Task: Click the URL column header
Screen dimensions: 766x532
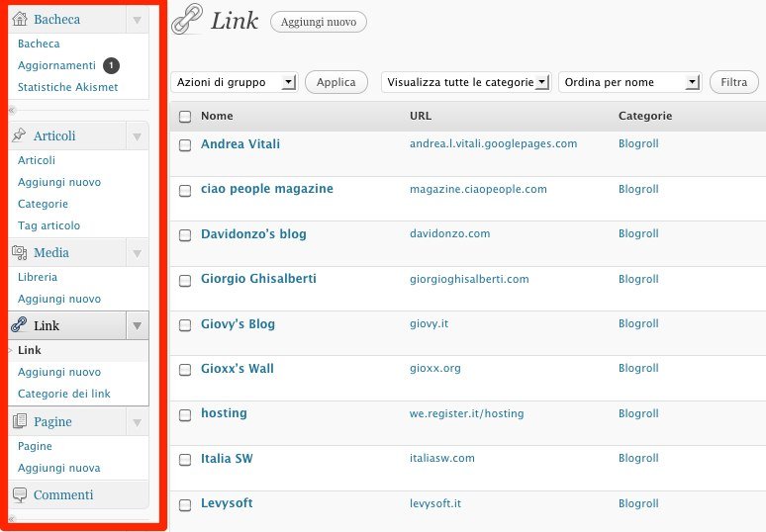Action: coord(421,116)
